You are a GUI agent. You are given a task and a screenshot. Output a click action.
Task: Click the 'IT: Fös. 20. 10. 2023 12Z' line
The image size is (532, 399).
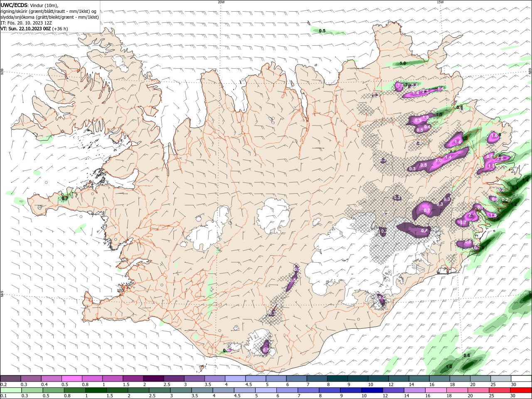[26, 23]
